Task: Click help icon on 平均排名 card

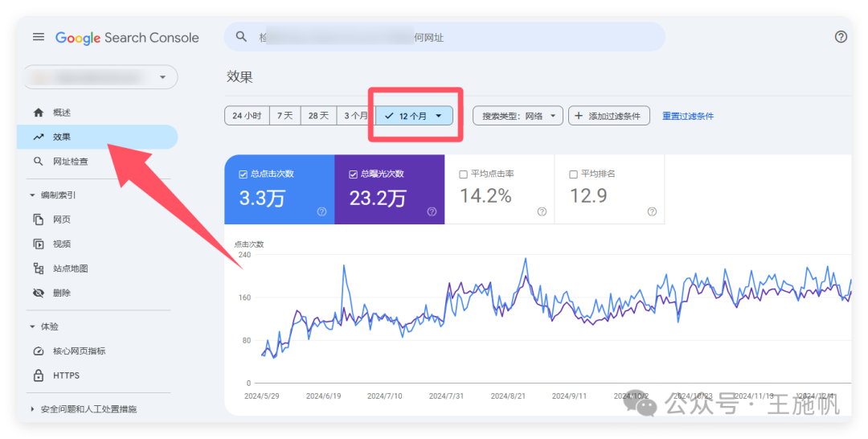Action: (x=652, y=211)
